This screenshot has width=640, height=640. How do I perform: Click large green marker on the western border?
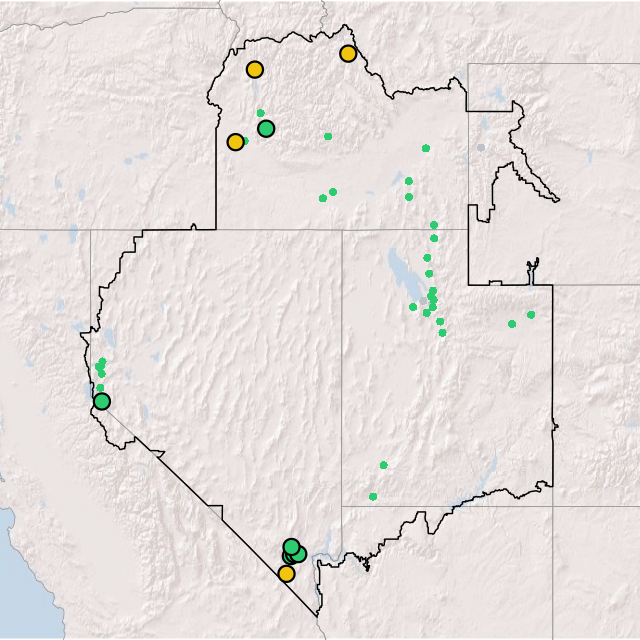pyautogui.click(x=102, y=402)
